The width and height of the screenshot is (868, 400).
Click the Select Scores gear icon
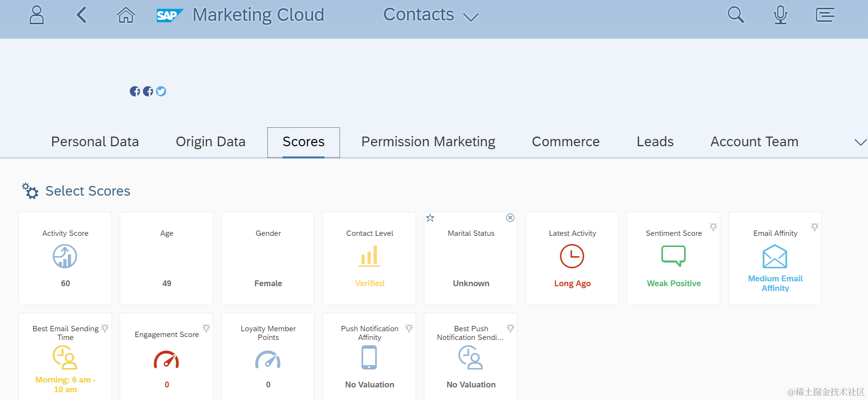[x=30, y=191]
